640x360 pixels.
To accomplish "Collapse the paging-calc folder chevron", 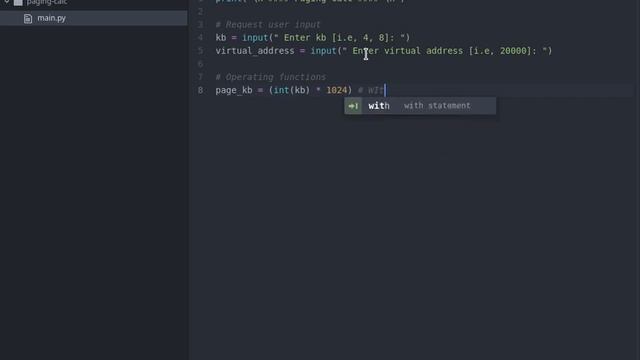I will [x=7, y=2].
